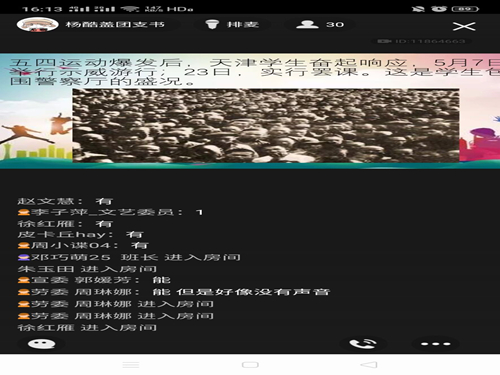Viewport: 500px width, 375px height.
Task: Tap 邓巧萌25 班长 entered room notice
Action: [129, 257]
